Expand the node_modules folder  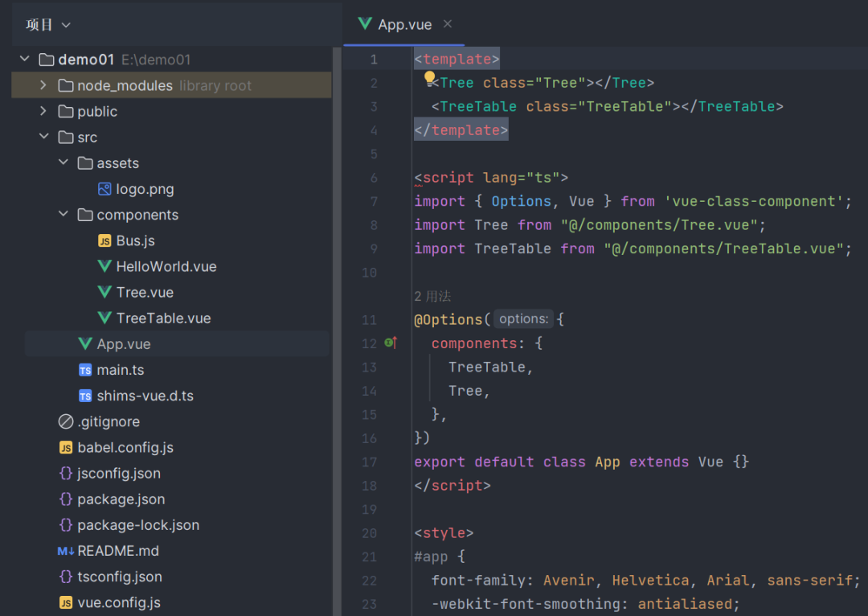click(x=43, y=85)
